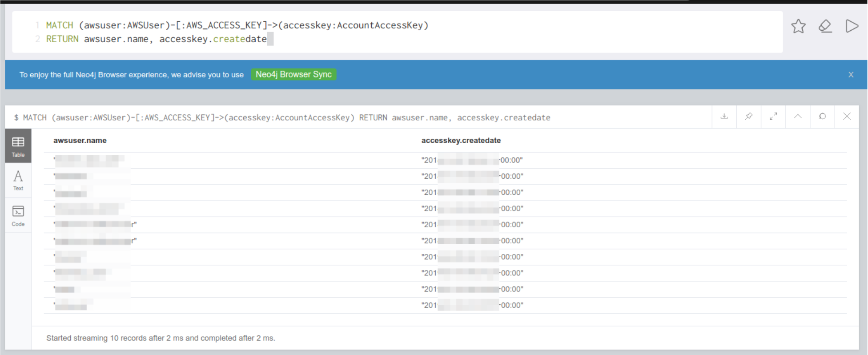Expand result frame to fullscreen
This screenshot has width=868, height=355.
(773, 117)
